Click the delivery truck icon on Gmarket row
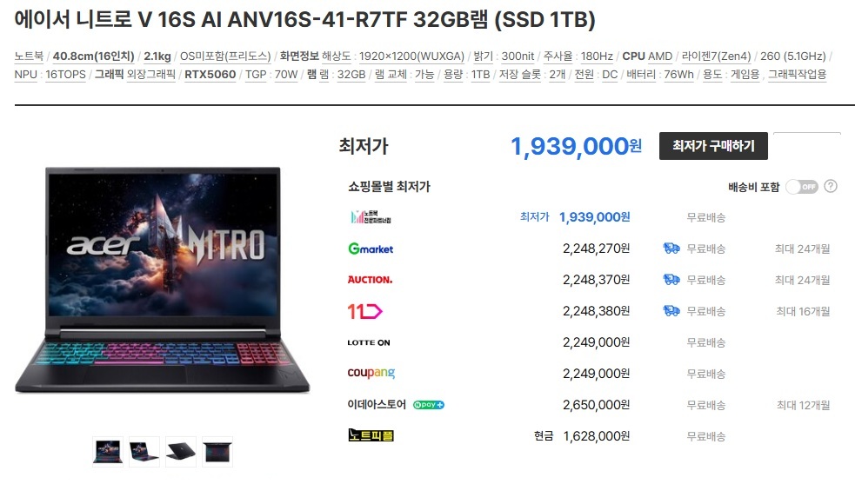Screen dimensions: 855x504 pyautogui.click(x=671, y=249)
